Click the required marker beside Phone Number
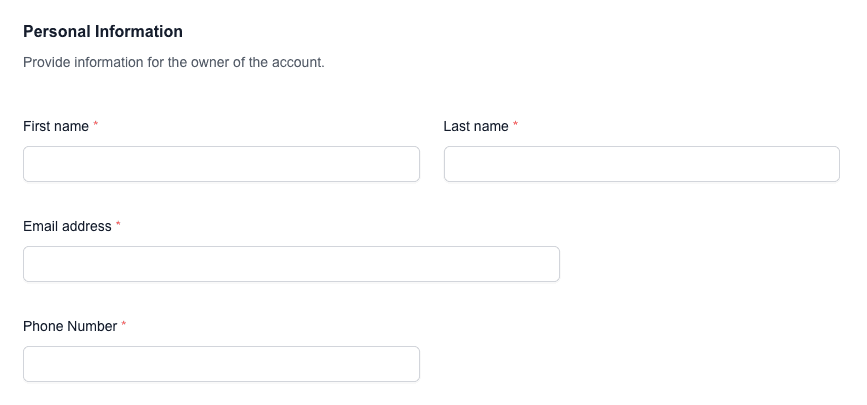Viewport: 867px width, 405px height. (124, 325)
